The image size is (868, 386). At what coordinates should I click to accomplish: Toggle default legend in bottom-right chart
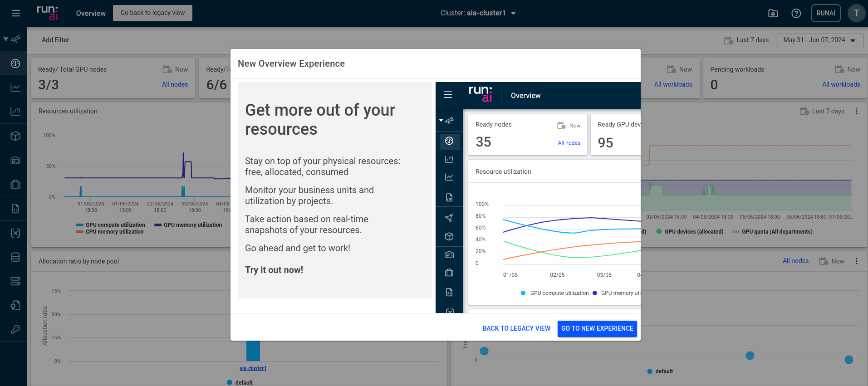point(660,371)
